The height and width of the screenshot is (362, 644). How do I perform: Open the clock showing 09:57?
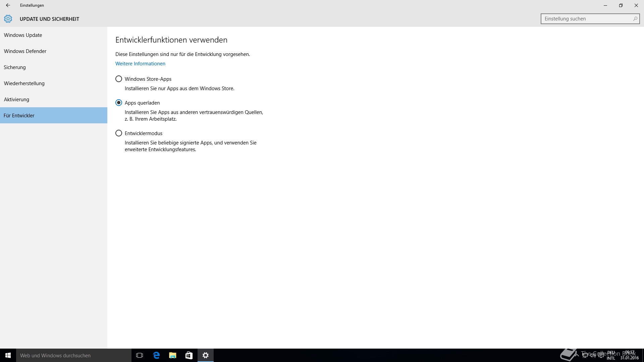[x=630, y=355]
